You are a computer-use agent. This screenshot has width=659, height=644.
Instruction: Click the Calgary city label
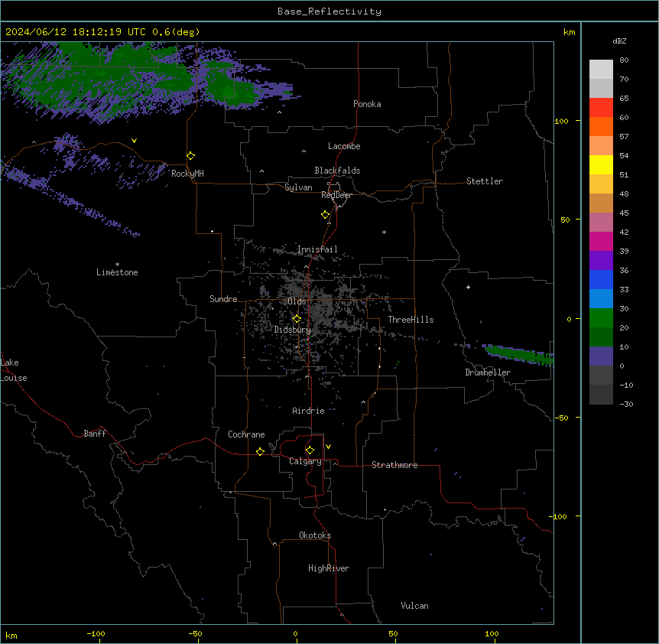tap(305, 461)
